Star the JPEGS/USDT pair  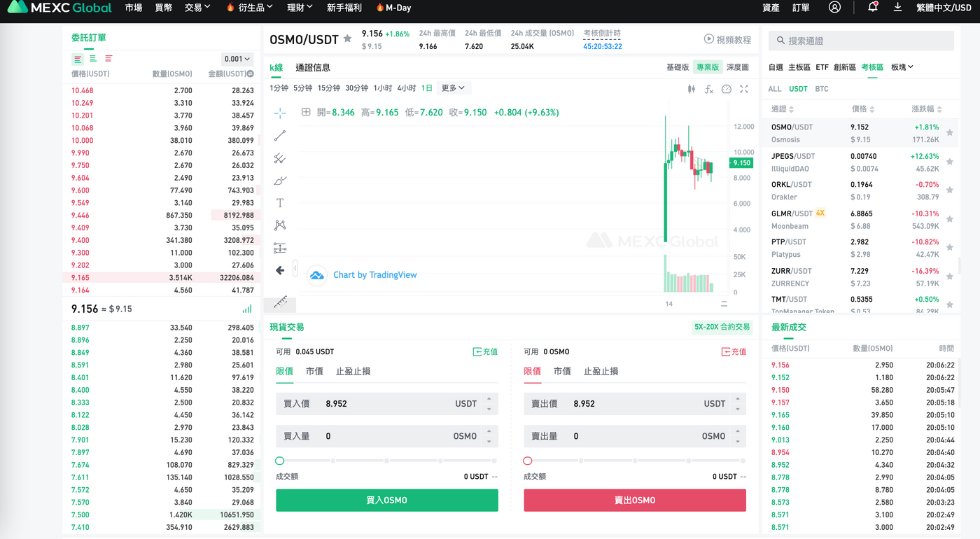tap(950, 162)
